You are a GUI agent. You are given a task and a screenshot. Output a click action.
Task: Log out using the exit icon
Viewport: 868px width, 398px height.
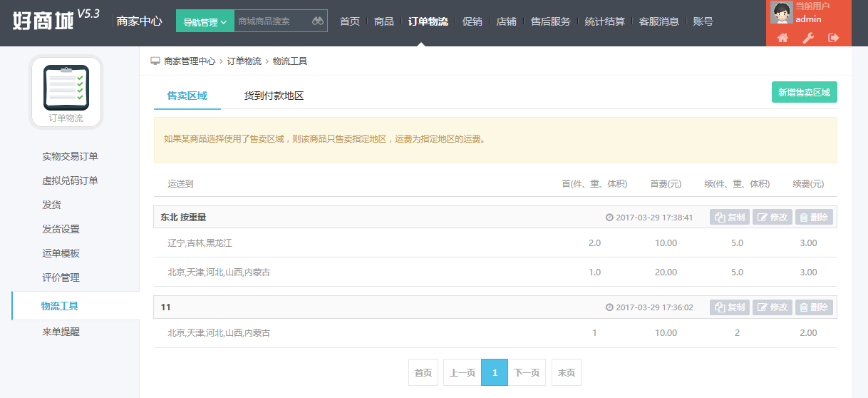834,38
